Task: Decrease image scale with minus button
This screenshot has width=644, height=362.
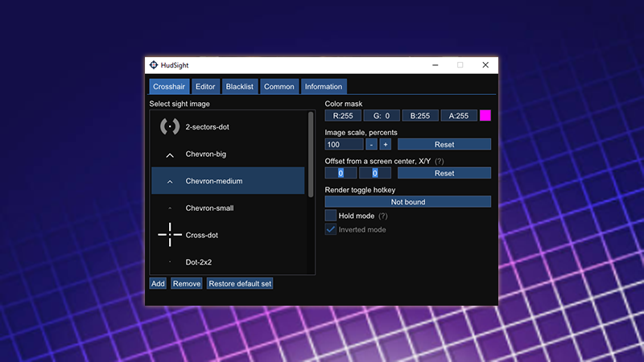Action: pyautogui.click(x=371, y=144)
